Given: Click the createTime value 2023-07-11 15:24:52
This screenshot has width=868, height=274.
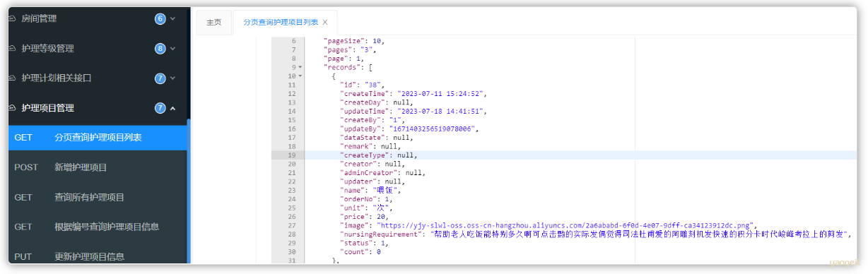Looking at the screenshot, I should [440, 94].
